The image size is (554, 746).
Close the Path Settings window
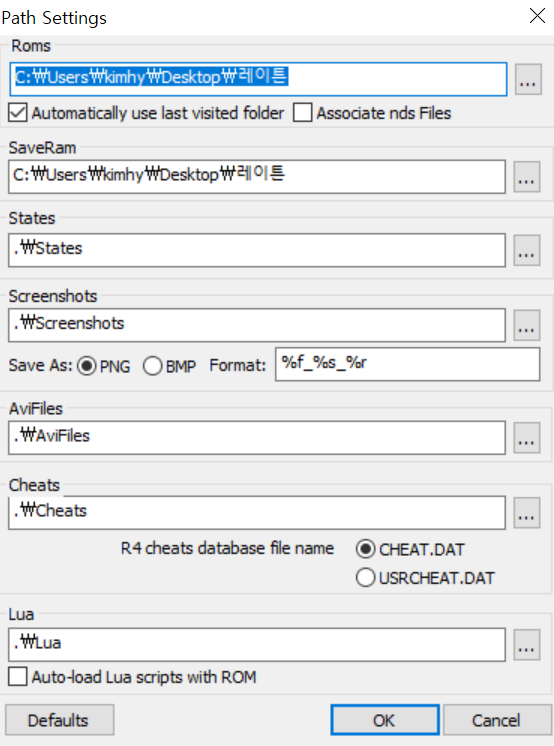pos(537,16)
